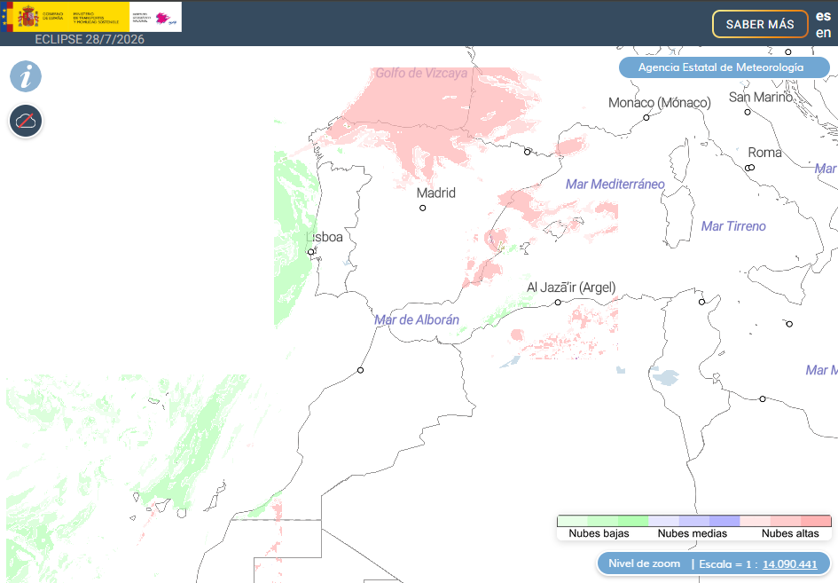
Task: Open the scale value 14.090.441
Action: [x=789, y=564]
